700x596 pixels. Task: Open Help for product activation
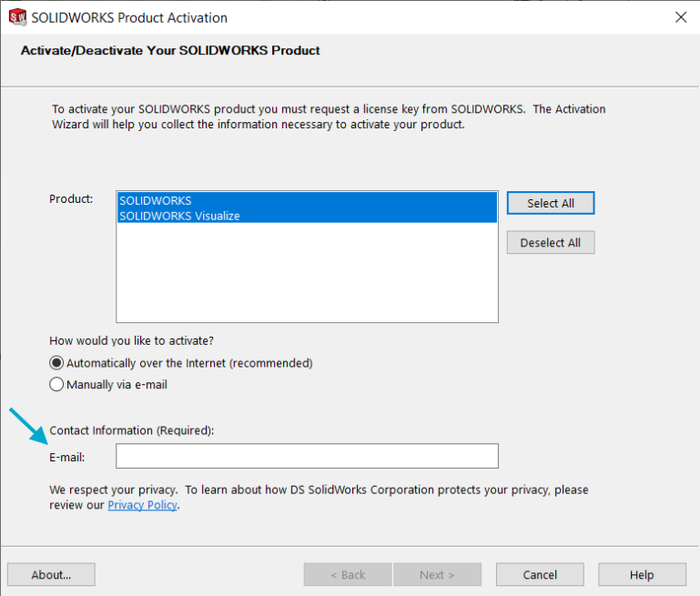[x=642, y=574]
